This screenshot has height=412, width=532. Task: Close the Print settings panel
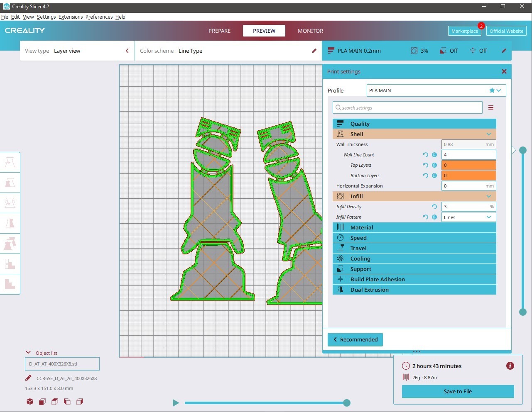504,71
